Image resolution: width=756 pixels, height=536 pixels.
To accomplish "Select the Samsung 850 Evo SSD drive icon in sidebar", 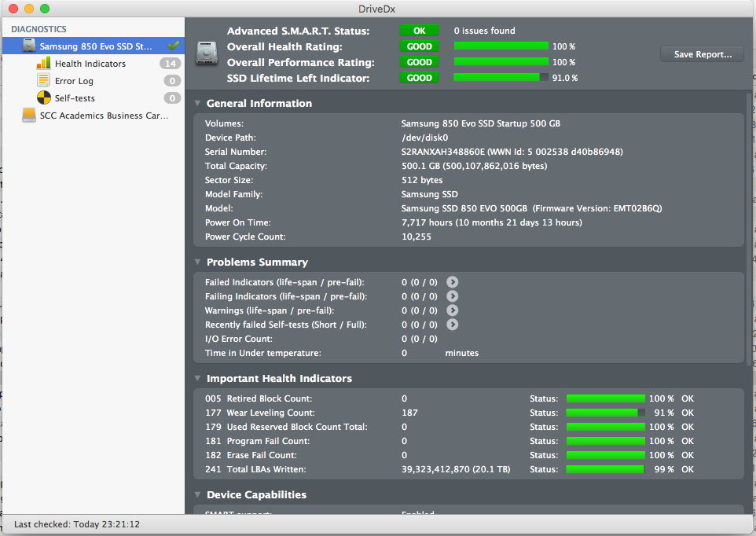I will (29, 46).
